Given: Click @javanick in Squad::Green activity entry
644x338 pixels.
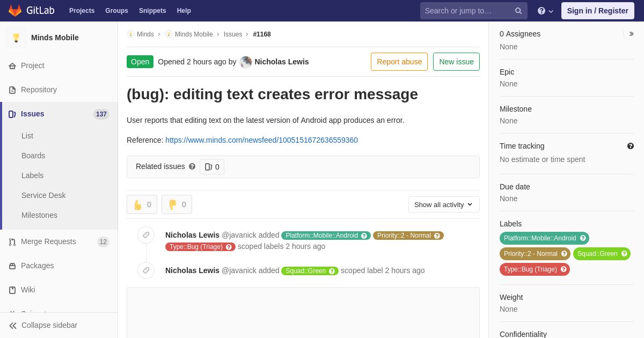Looking at the screenshot, I should (x=239, y=270).
